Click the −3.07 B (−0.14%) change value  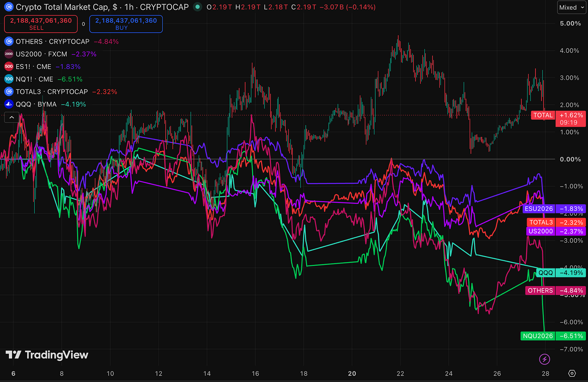[347, 7]
